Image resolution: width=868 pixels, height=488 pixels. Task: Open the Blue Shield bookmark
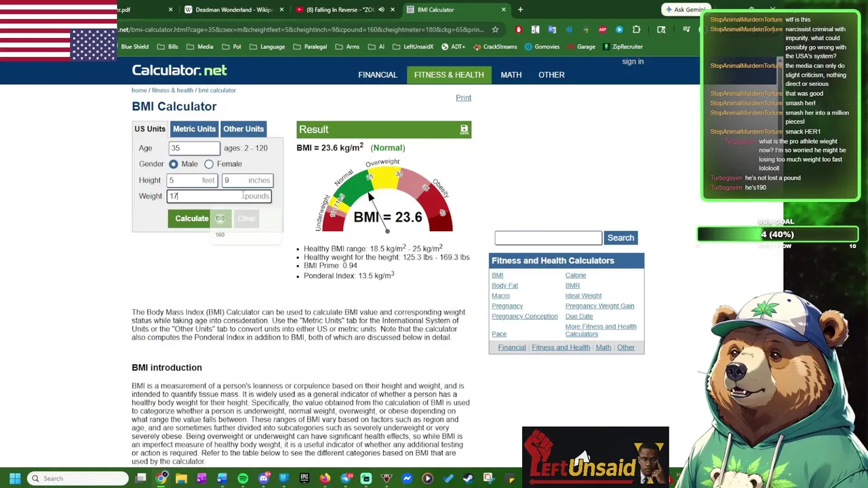click(134, 47)
